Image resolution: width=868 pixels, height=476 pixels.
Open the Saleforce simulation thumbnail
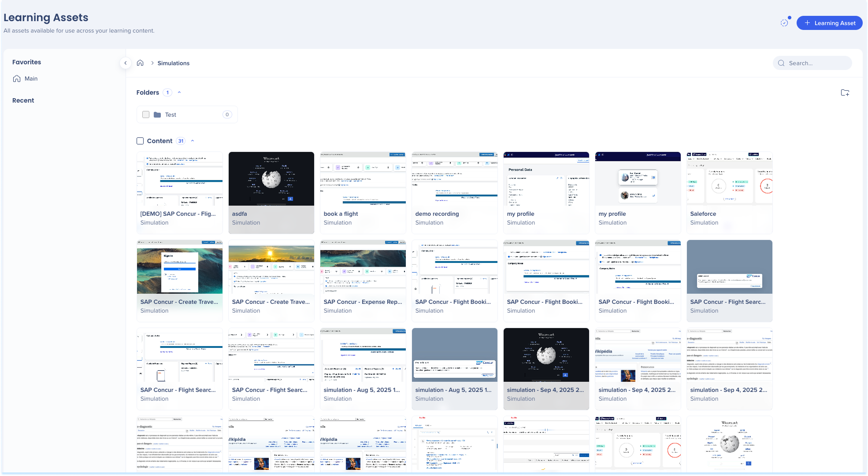pos(729,179)
